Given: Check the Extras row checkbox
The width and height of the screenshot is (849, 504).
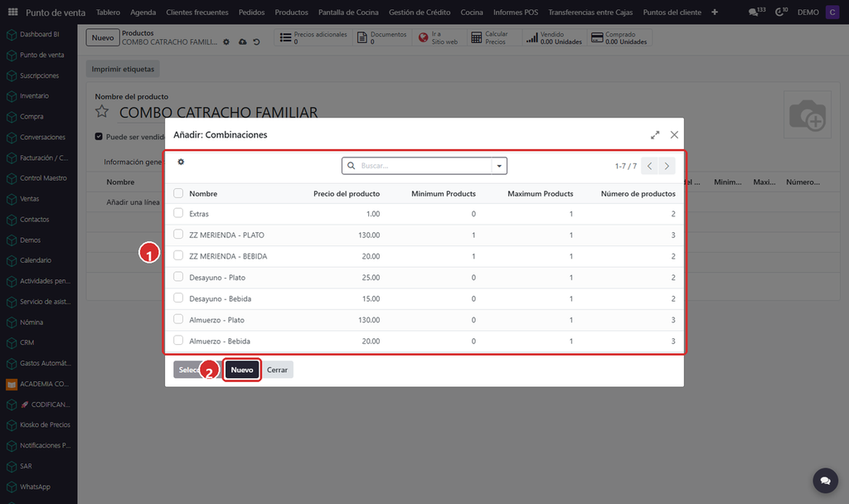Looking at the screenshot, I should [178, 213].
